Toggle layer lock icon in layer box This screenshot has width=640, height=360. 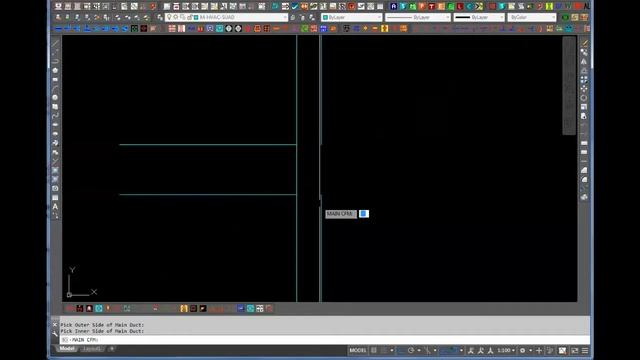[x=189, y=17]
